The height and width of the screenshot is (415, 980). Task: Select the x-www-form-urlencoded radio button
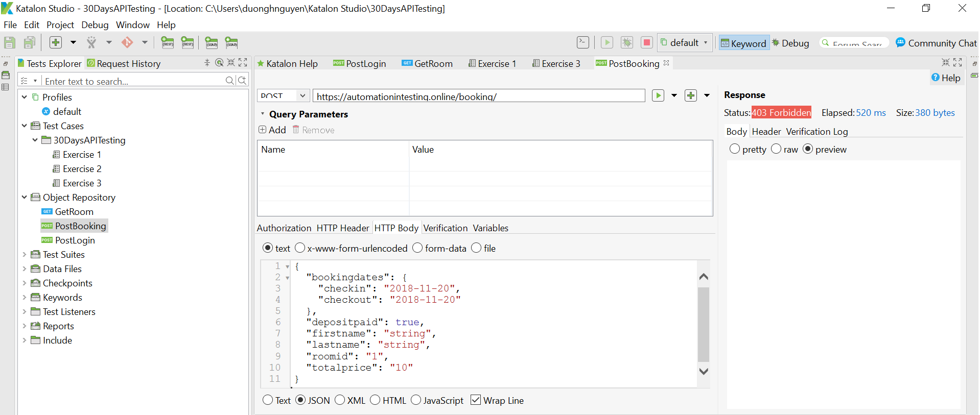point(300,248)
